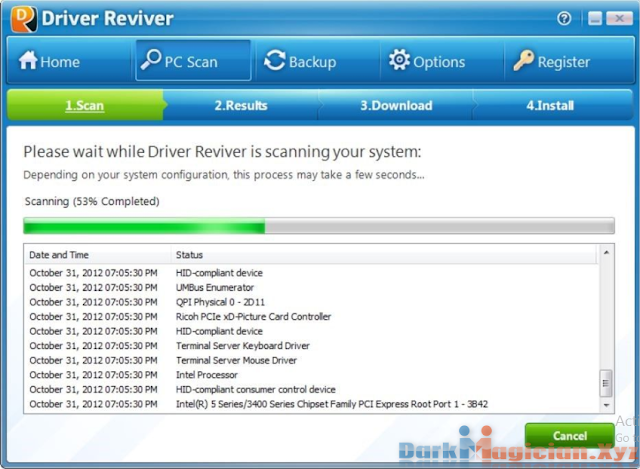Open the Register tab
640x469 pixels.
coord(569,60)
